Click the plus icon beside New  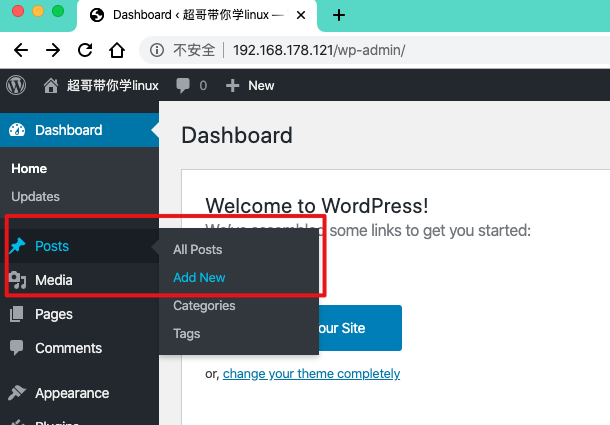pyautogui.click(x=232, y=86)
